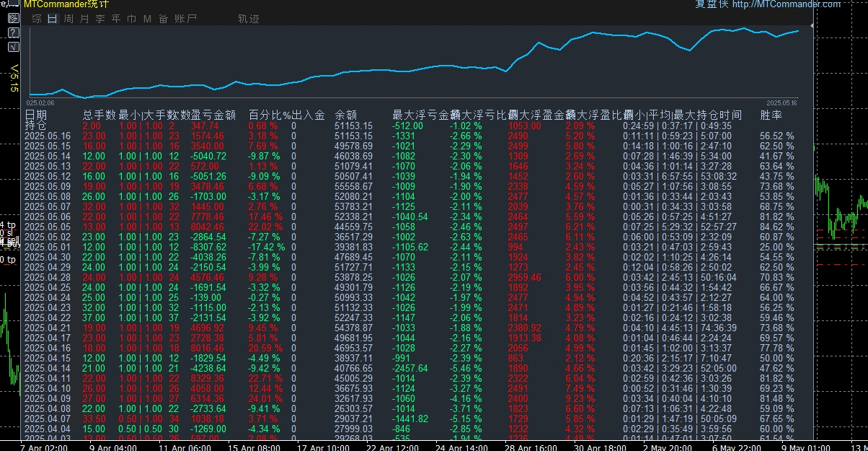Click the checkmark icon in left sidebar
Image resolution: width=868 pixels, height=451 pixels.
click(13, 47)
